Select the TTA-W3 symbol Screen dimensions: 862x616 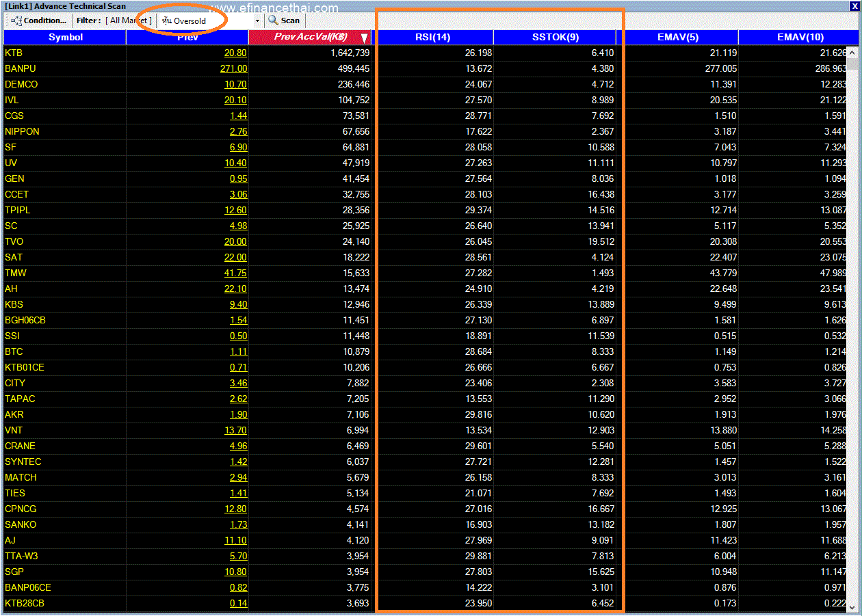coord(21,556)
